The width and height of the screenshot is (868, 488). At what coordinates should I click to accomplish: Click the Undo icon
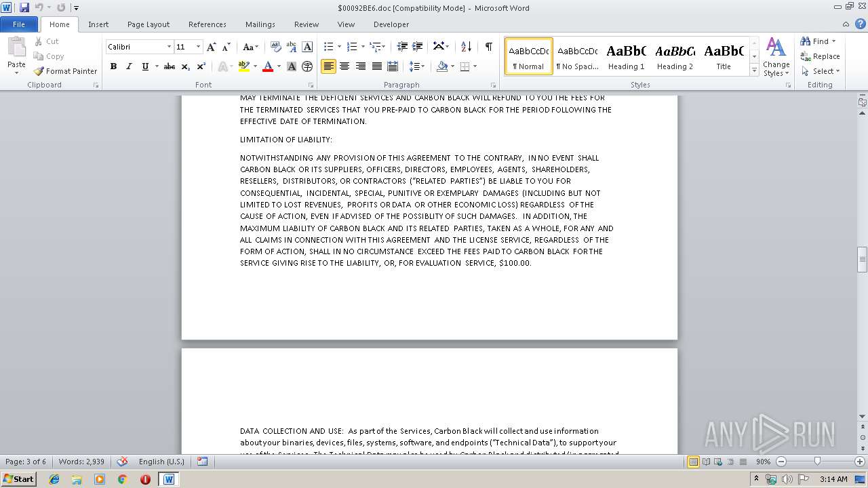pos(39,7)
